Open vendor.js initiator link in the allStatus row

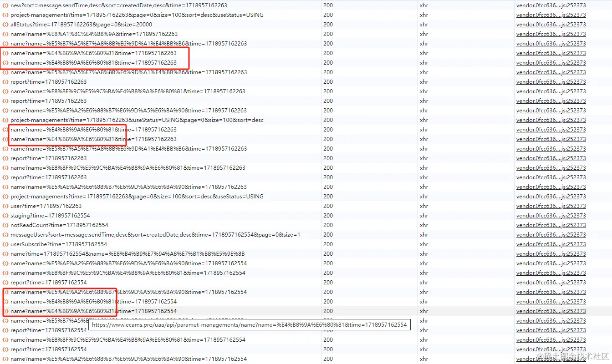click(x=551, y=25)
